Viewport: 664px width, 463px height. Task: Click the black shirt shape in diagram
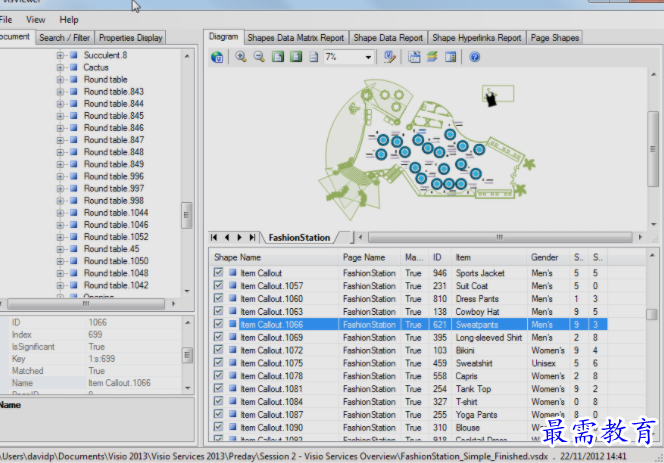491,99
